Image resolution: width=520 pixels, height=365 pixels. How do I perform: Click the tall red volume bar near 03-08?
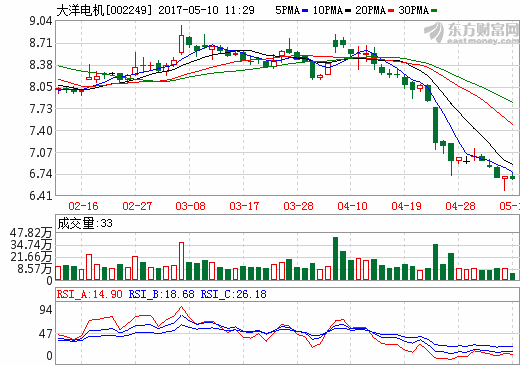click(x=181, y=261)
